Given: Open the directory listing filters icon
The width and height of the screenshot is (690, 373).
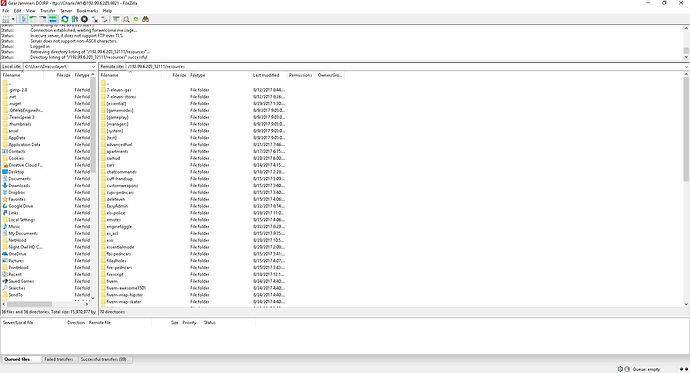Looking at the screenshot, I should (116, 19).
